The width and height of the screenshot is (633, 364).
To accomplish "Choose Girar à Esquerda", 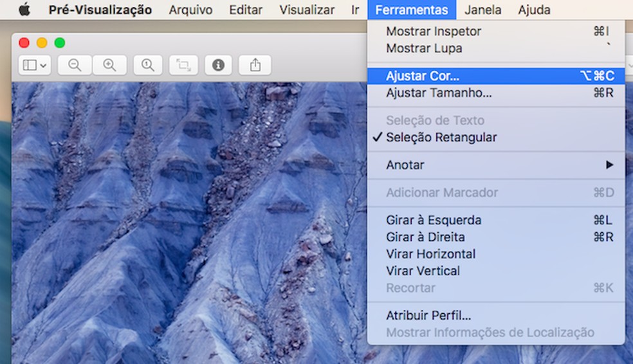I will click(496, 220).
